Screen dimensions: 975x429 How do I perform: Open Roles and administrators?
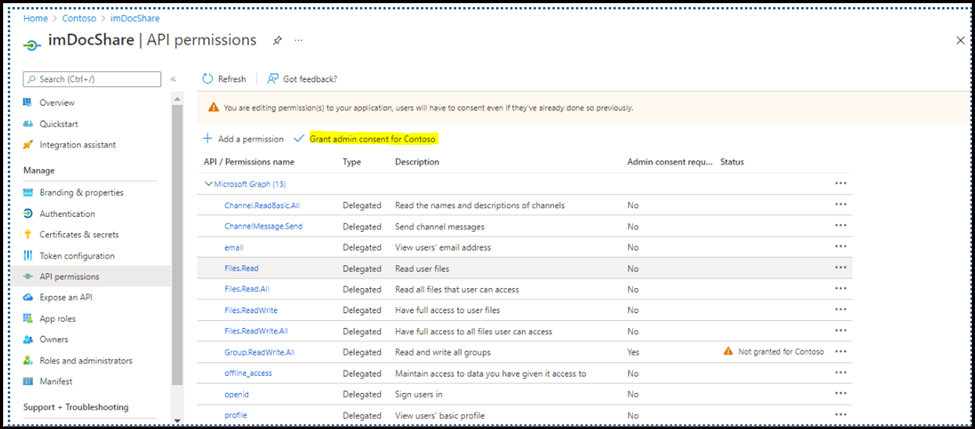(x=86, y=361)
